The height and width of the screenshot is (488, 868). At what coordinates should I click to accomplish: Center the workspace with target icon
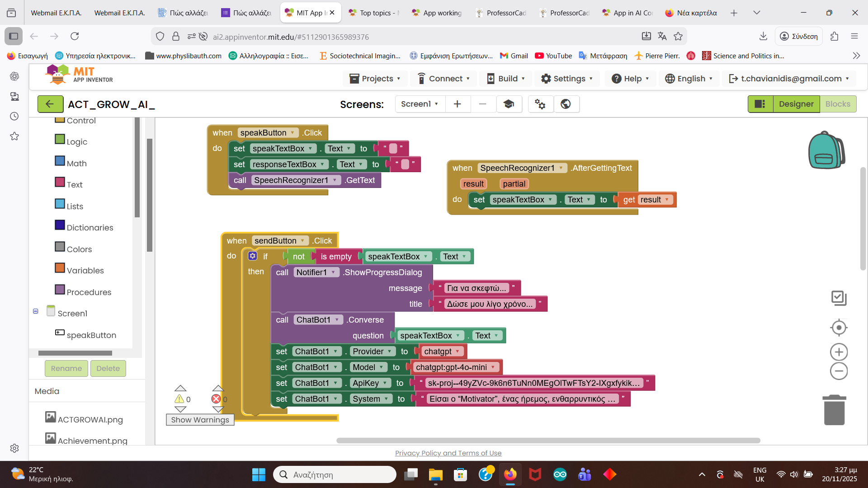(839, 328)
